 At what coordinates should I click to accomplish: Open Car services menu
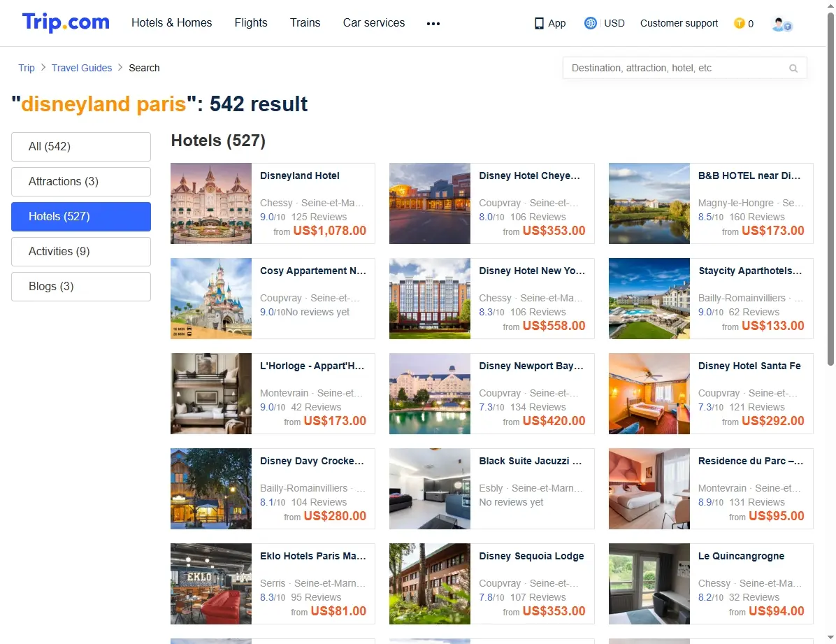point(374,23)
